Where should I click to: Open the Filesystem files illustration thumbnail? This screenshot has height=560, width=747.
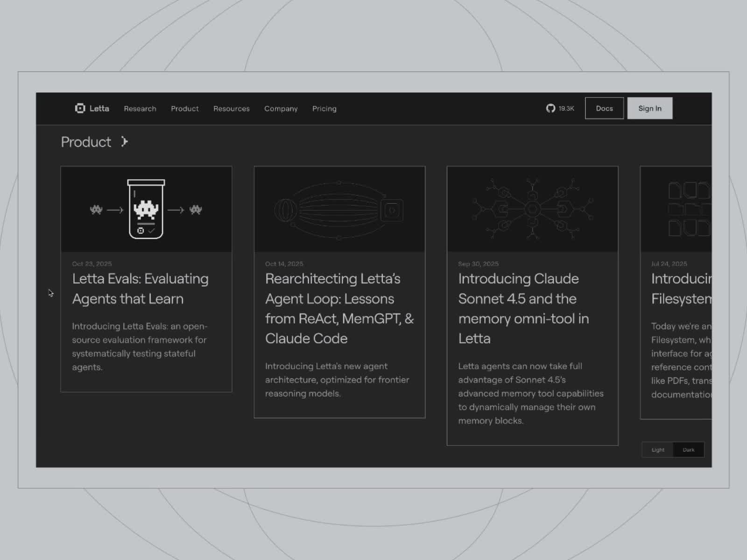(x=677, y=209)
